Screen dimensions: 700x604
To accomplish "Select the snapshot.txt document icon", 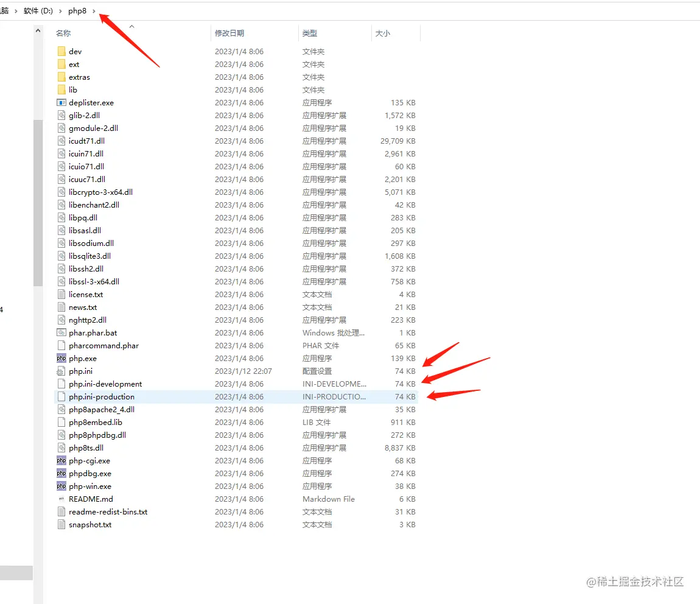I will tap(61, 524).
